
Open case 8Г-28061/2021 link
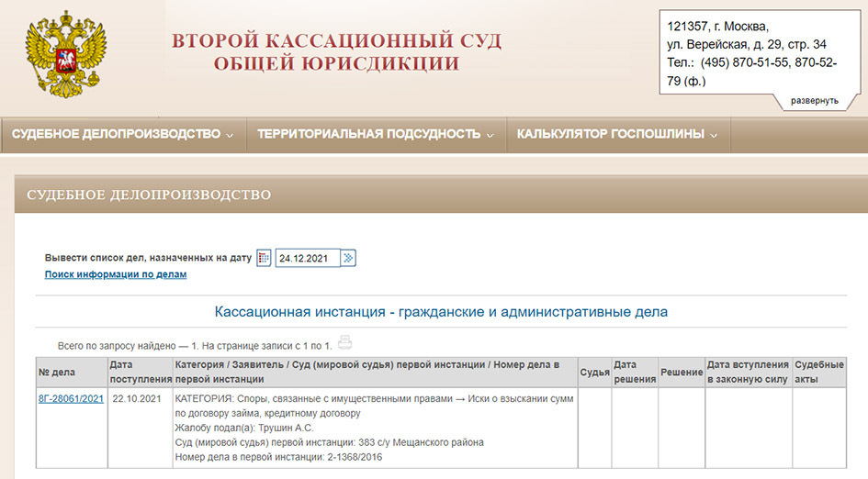[71, 399]
